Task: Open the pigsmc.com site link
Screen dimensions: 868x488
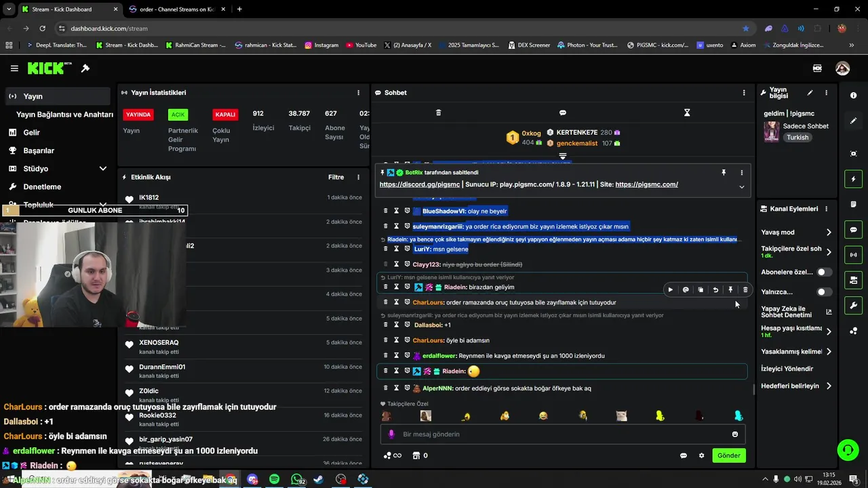Action: tap(647, 184)
